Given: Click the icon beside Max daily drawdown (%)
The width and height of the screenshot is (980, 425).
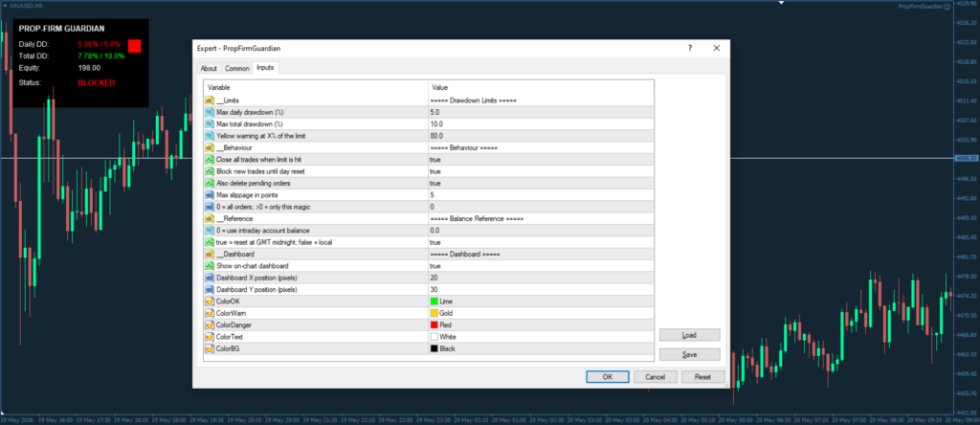Looking at the screenshot, I should tap(210, 113).
